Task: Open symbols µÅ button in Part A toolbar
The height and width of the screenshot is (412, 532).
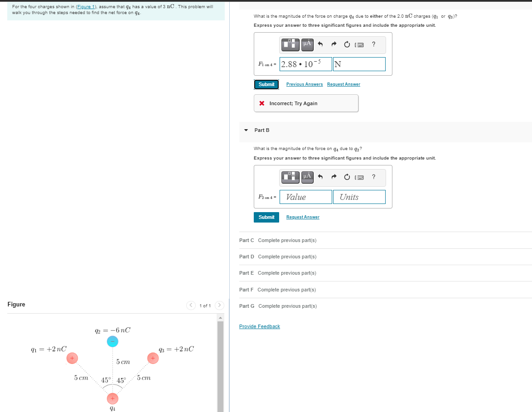Action: [307, 44]
